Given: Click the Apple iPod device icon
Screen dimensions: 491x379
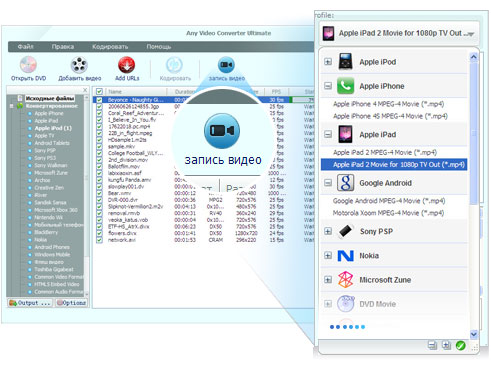Looking at the screenshot, I should coord(345,62).
